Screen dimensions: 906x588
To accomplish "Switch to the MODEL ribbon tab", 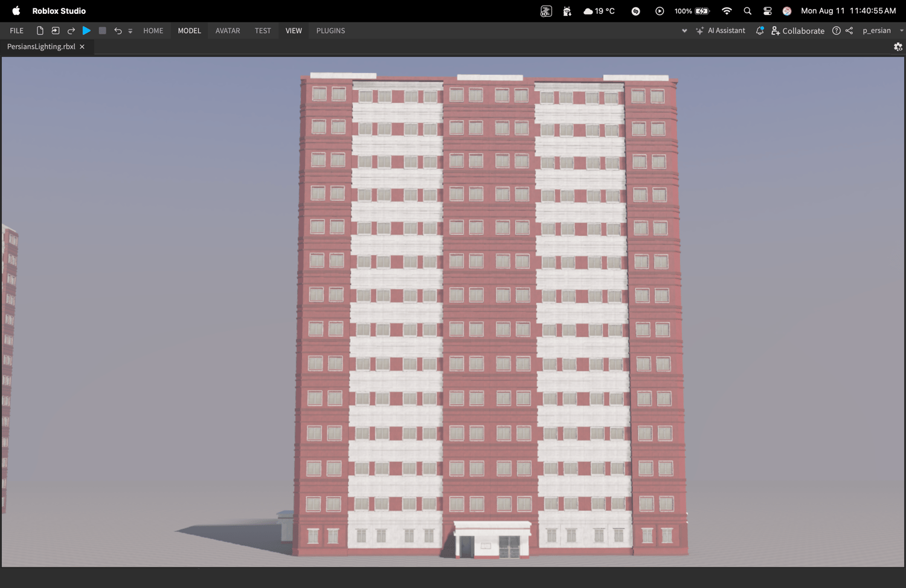I will point(189,31).
